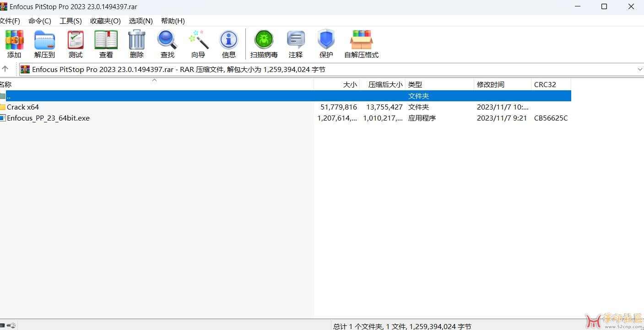Maximize the WinRAR window
644x330 pixels.
tap(604, 7)
